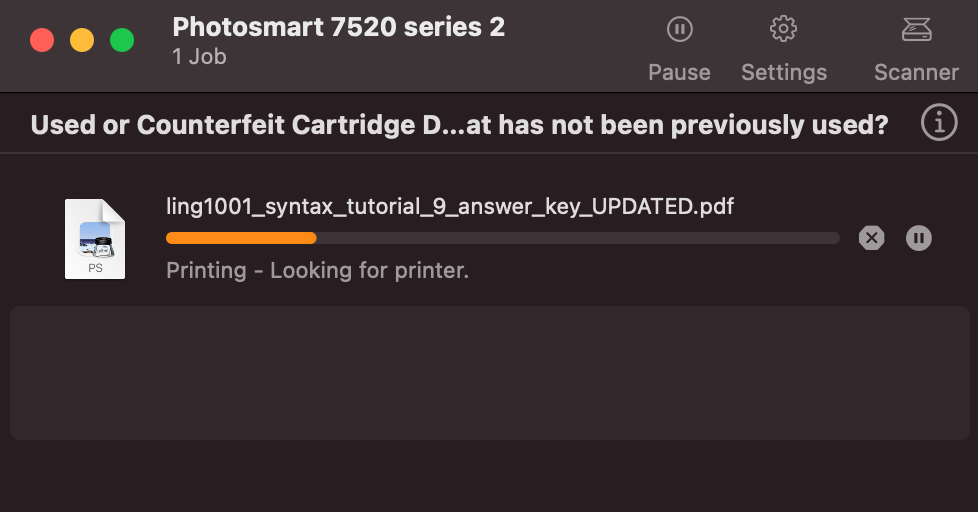The width and height of the screenshot is (978, 512).
Task: Pause the ling1001 print job
Action: (919, 238)
